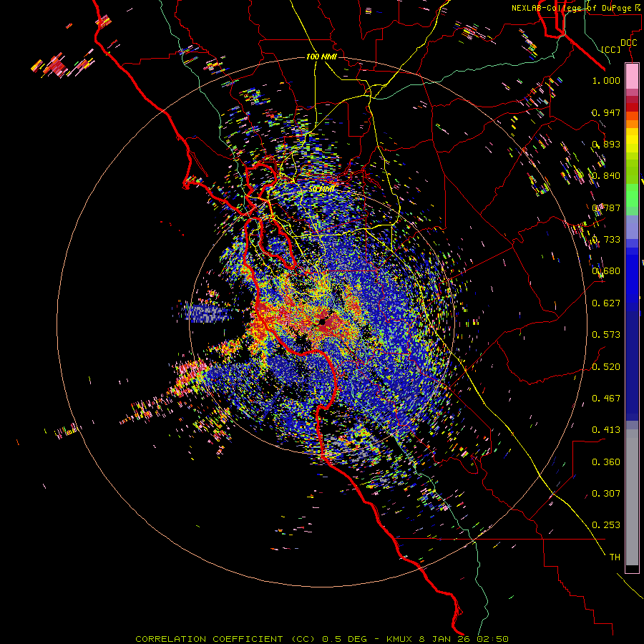Image resolution: width=644 pixels, height=644 pixels.
Task: Select the 0.947 value on the scale
Action: [x=606, y=112]
